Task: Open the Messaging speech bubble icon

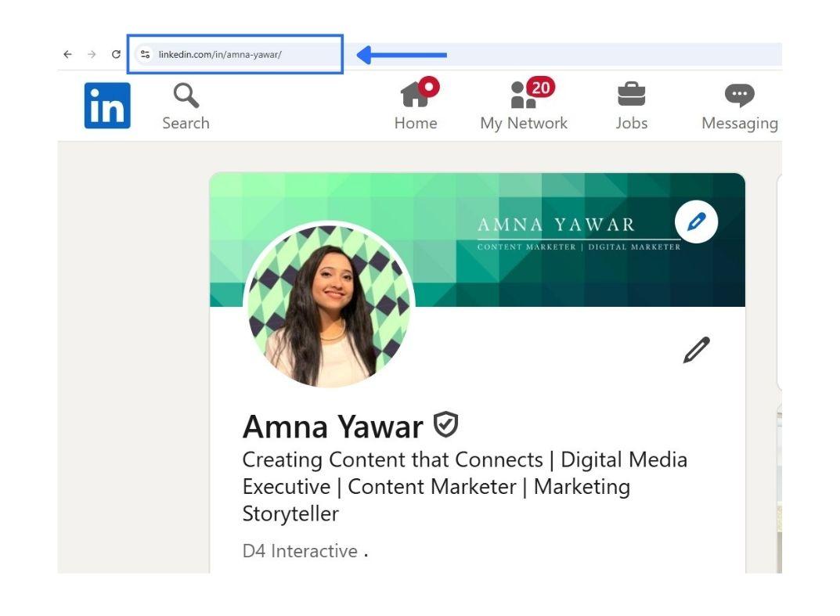Action: (x=739, y=95)
